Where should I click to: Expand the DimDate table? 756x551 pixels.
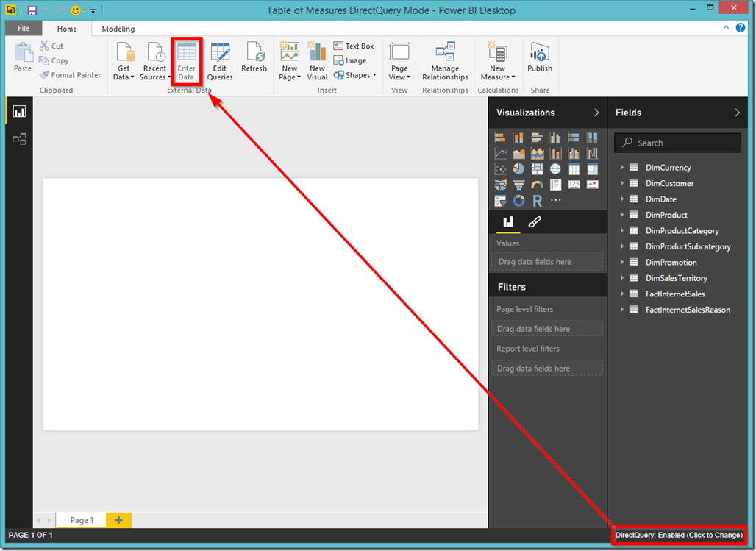(622, 199)
